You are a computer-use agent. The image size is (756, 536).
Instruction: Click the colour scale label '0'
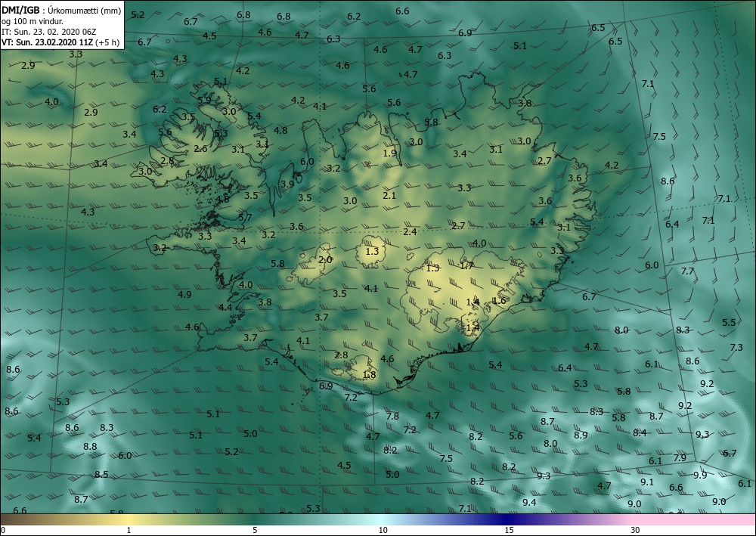coord(3,530)
